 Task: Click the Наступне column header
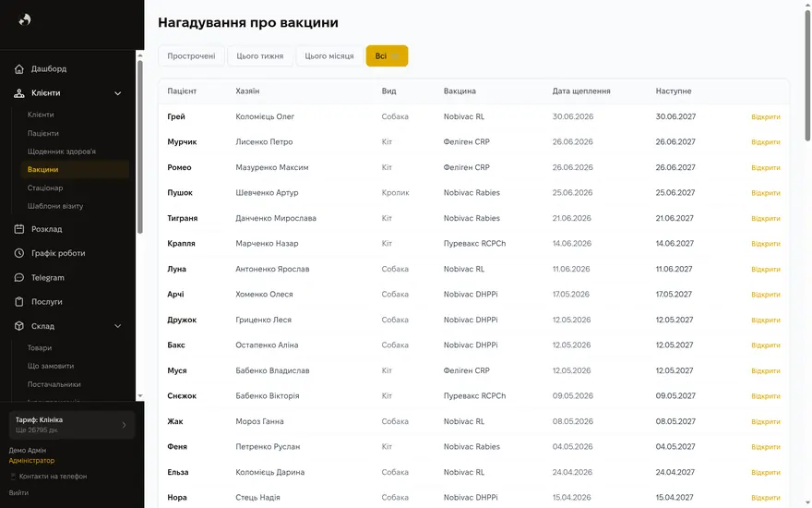[x=674, y=91]
